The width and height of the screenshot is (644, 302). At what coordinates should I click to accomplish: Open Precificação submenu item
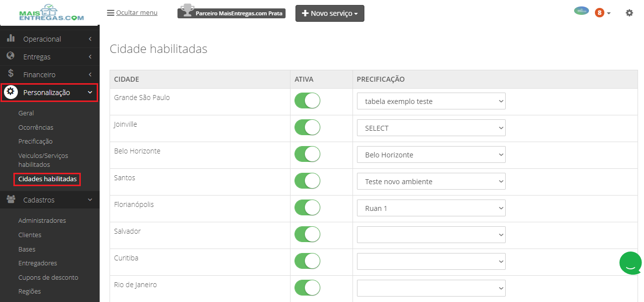(x=35, y=141)
